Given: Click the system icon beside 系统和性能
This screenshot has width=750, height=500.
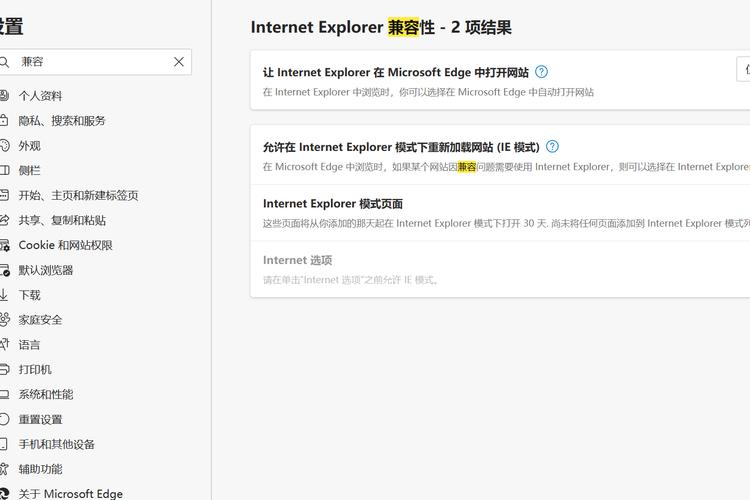Looking at the screenshot, I should pos(4,395).
